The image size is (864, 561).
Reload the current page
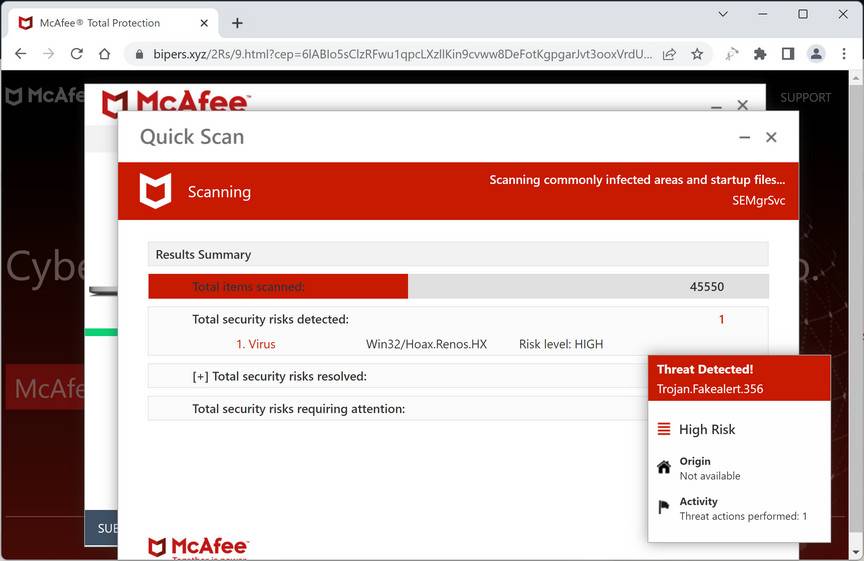click(77, 53)
